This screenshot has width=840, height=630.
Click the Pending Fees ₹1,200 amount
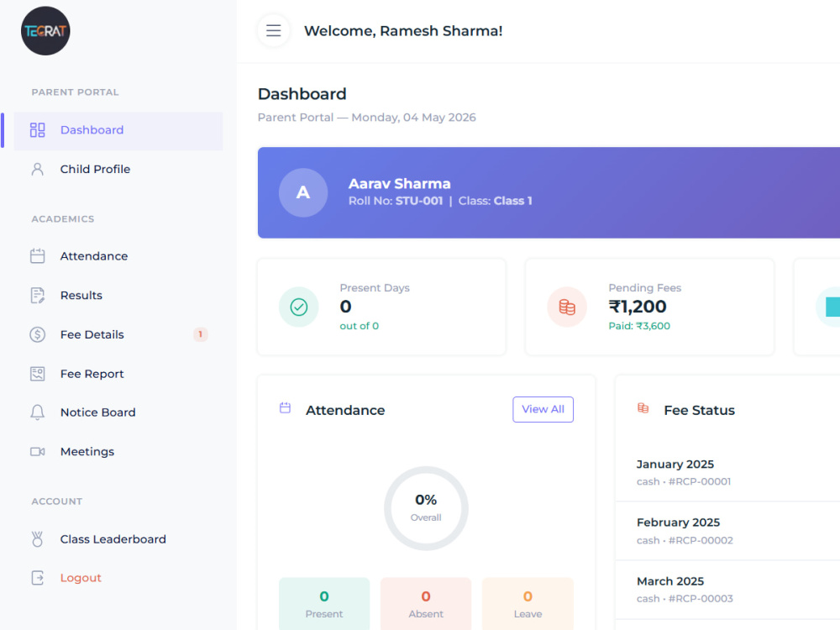pyautogui.click(x=638, y=307)
